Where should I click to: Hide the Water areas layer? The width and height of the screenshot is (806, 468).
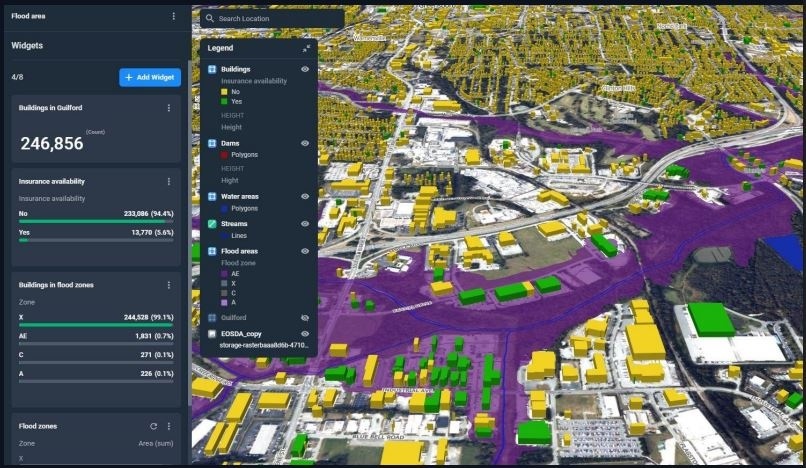click(x=305, y=196)
